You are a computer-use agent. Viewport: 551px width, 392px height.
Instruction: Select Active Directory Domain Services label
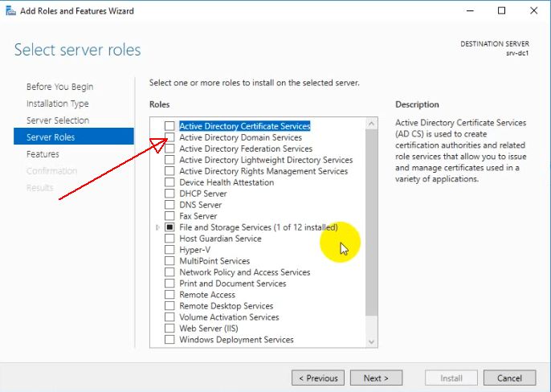(241, 137)
